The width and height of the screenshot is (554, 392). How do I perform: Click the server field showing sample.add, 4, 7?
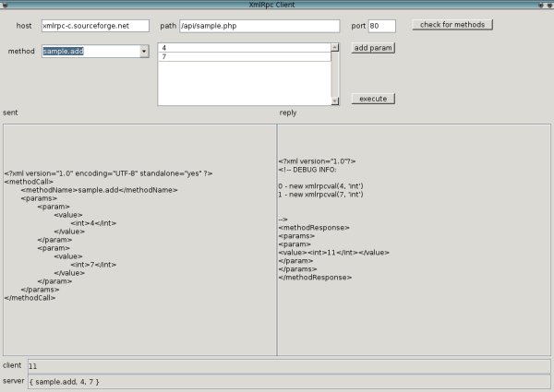coord(288,381)
